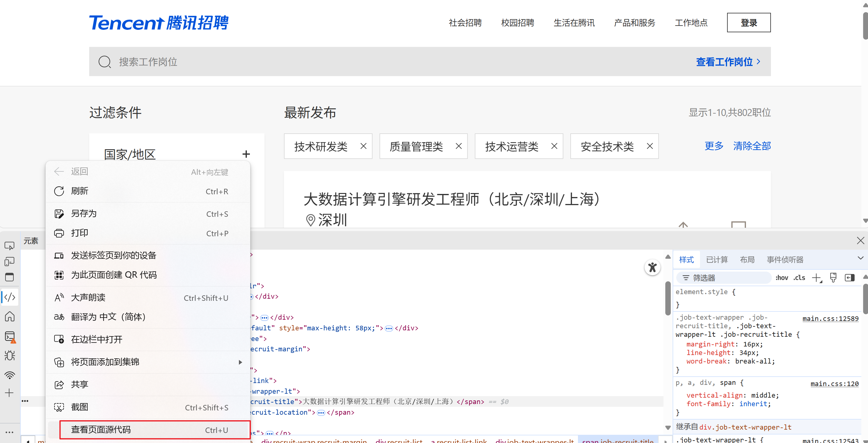This screenshot has height=443, width=868.
Task: Open the 校园招聘 navigation link
Action: point(517,23)
